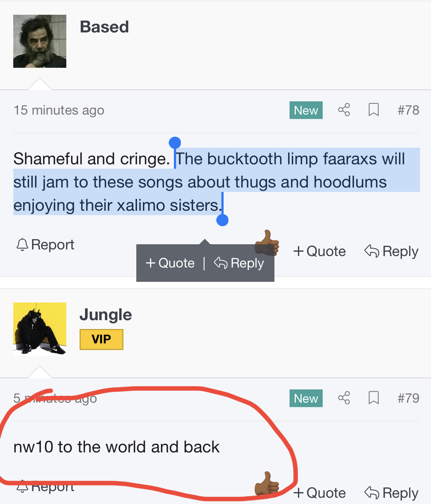Tap the end selection handle

[222, 220]
